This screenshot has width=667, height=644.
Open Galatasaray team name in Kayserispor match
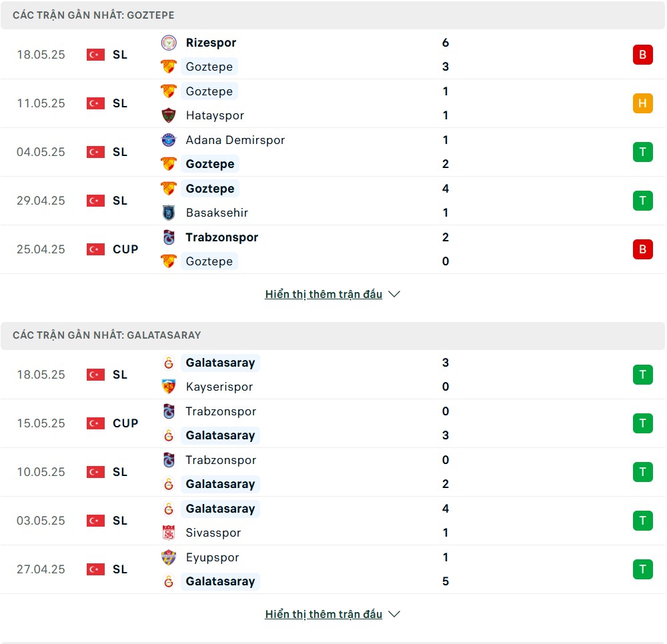pos(220,363)
